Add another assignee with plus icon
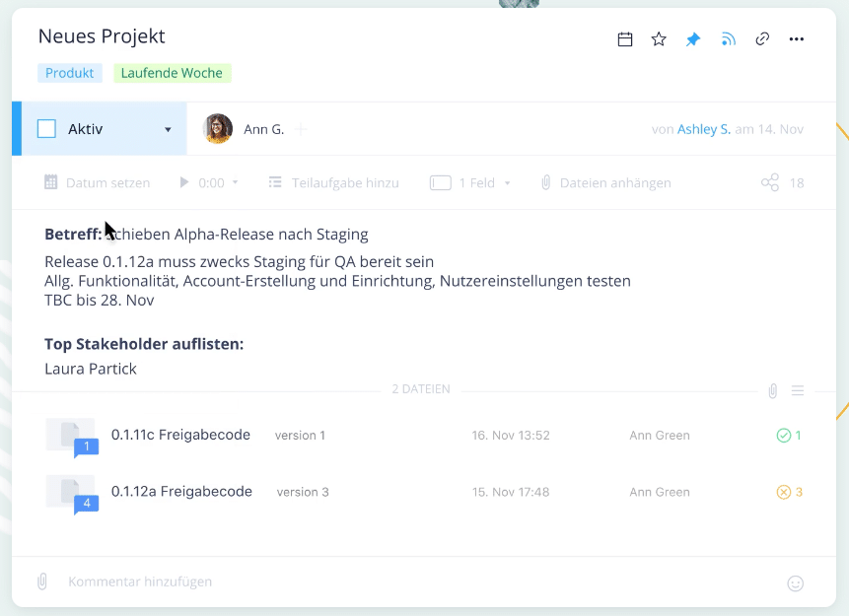The image size is (849, 616). pos(302,129)
